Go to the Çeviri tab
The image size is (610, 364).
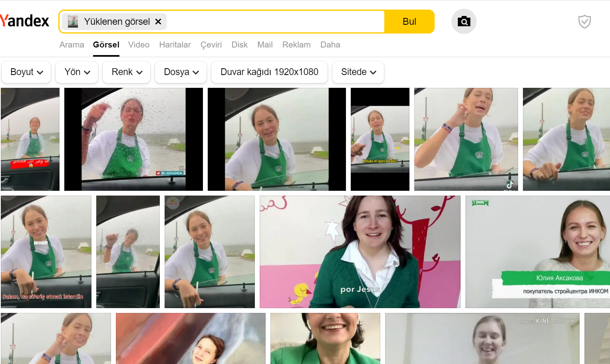(x=211, y=45)
